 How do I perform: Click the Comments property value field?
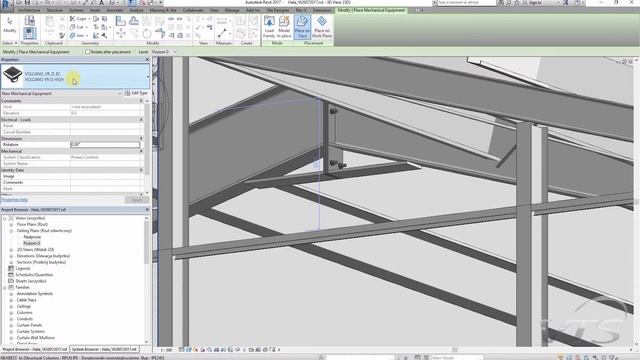(x=106, y=182)
